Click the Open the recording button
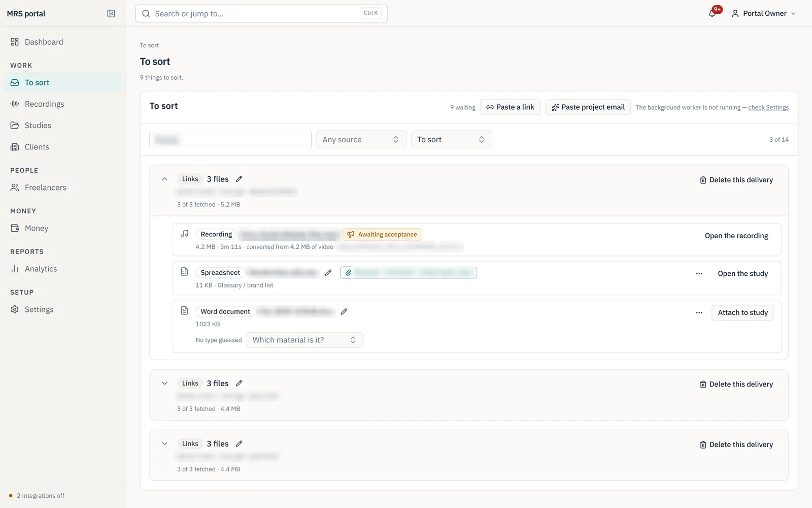The height and width of the screenshot is (508, 812). coord(736,236)
